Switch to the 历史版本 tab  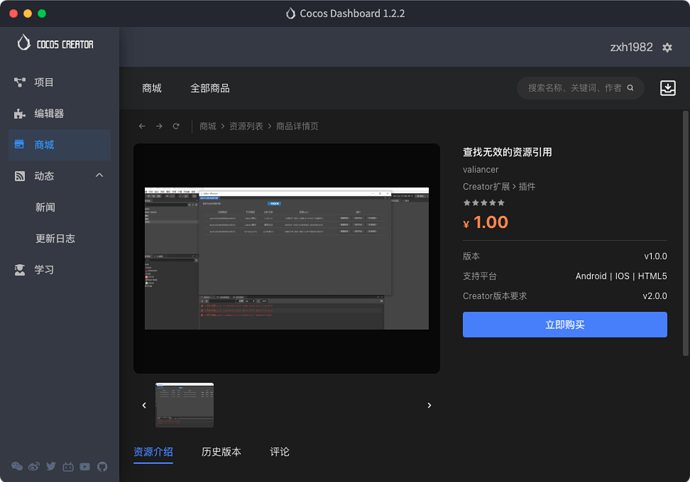[x=221, y=452]
